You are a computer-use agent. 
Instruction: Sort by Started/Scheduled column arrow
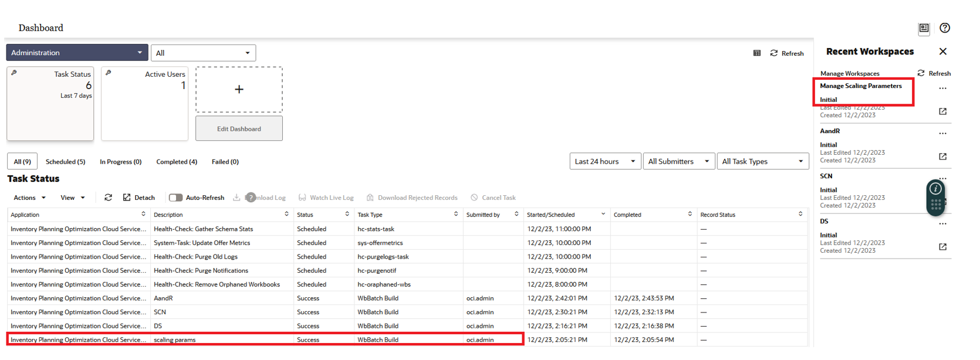(x=603, y=214)
